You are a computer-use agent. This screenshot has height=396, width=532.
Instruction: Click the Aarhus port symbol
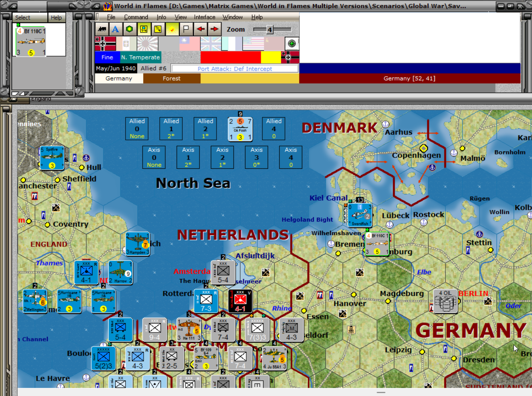tap(386, 124)
